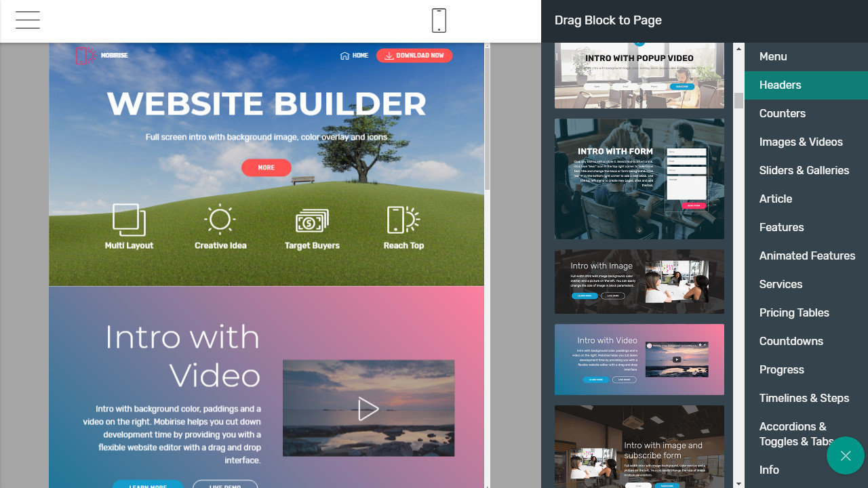868x488 pixels.
Task: Click the DOWNLOAD NOW button
Action: [x=414, y=56]
